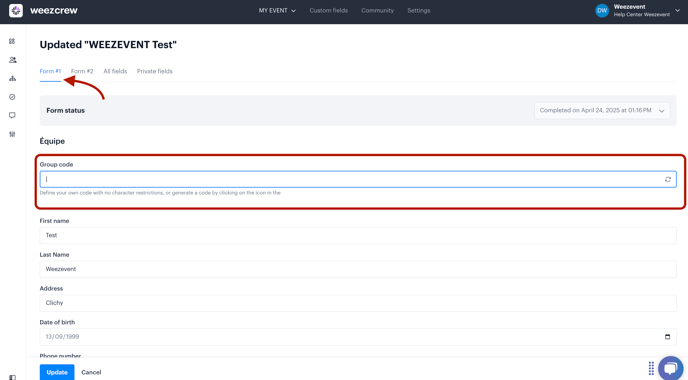Open the dashboard grid icon in sidebar

point(12,41)
